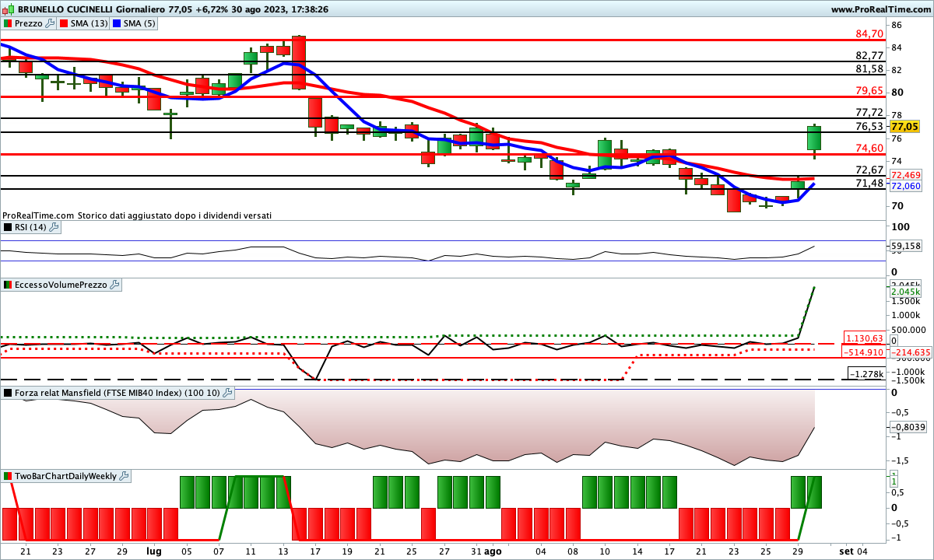
Task: Open the RSI (14) settings wrench
Action: [54, 227]
